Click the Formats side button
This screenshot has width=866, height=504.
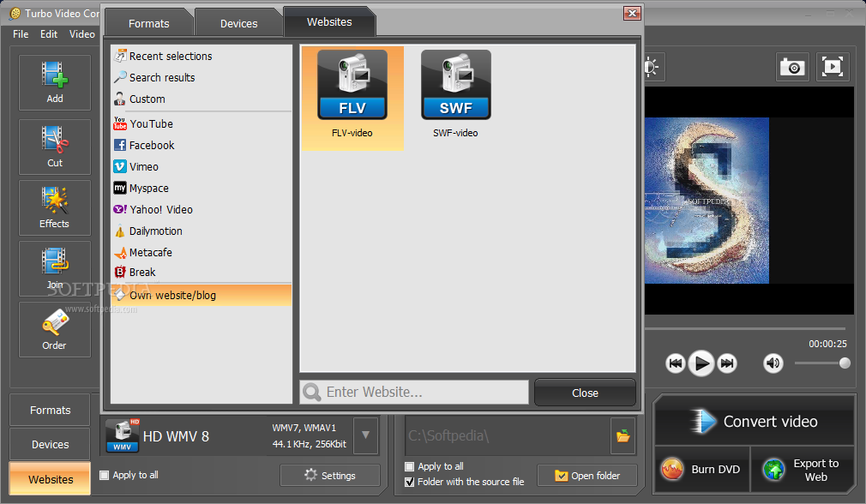[51, 411]
